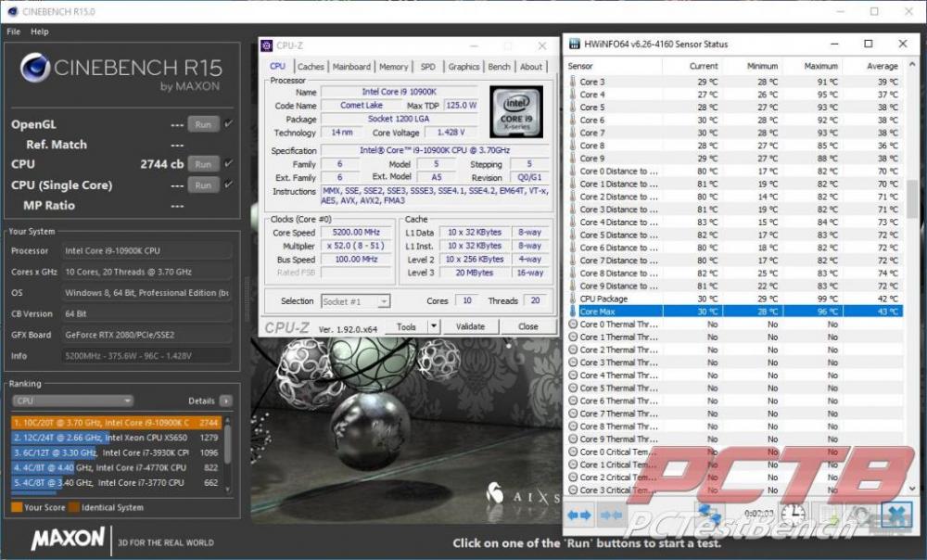
Task: Select top ranking row i9-10900K 2744
Action: coord(116,423)
